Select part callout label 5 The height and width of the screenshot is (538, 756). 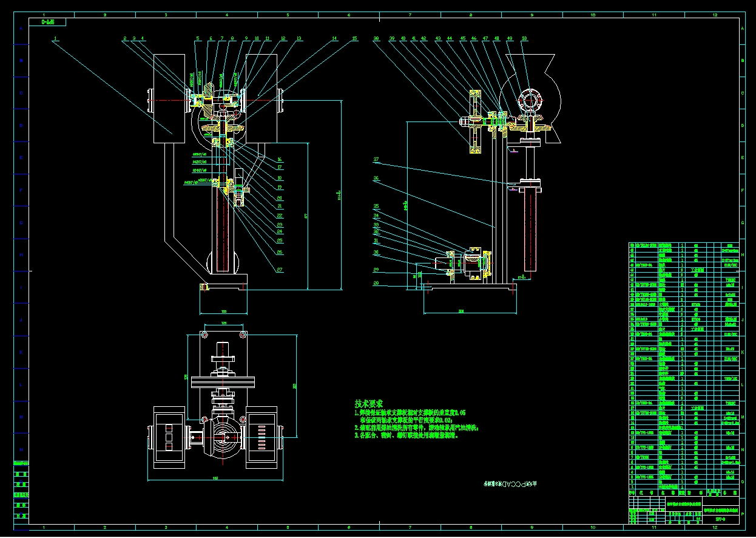(197, 39)
